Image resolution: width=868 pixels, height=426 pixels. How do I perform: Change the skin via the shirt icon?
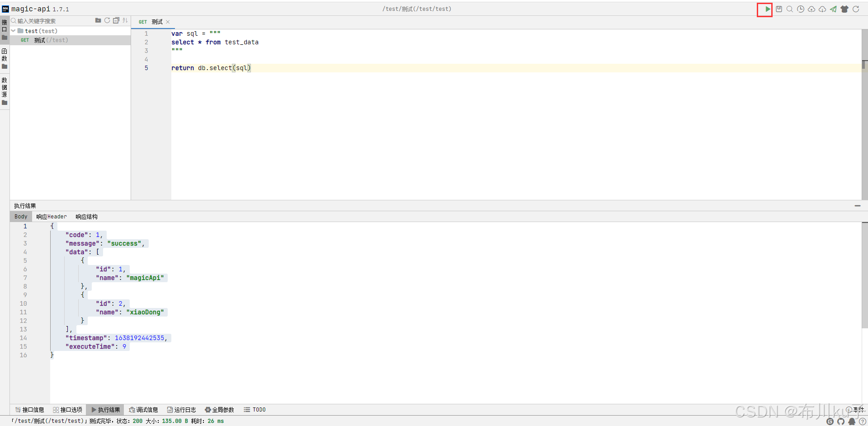click(x=844, y=9)
